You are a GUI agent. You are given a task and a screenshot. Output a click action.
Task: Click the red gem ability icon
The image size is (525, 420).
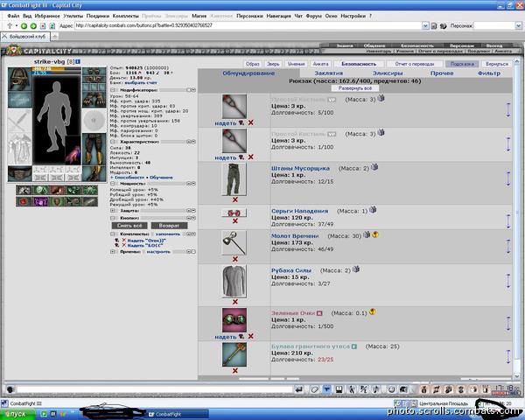pyautogui.click(x=24, y=201)
